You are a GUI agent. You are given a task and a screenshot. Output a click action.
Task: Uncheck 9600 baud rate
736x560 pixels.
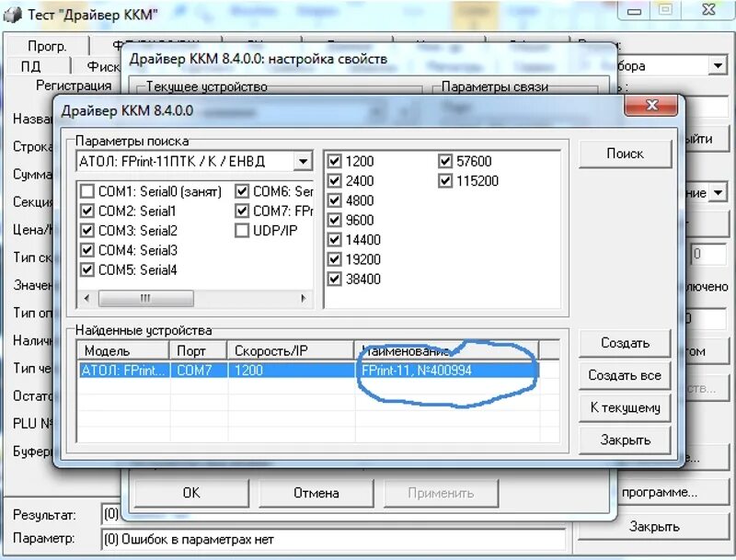pos(334,220)
